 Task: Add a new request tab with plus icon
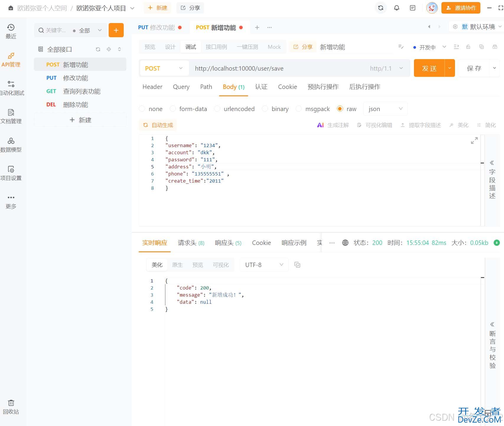[257, 27]
